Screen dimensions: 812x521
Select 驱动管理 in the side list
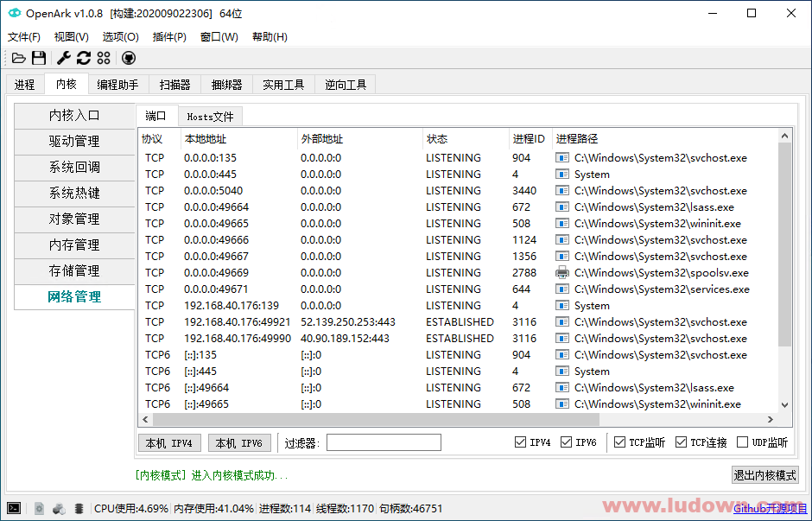[74, 142]
